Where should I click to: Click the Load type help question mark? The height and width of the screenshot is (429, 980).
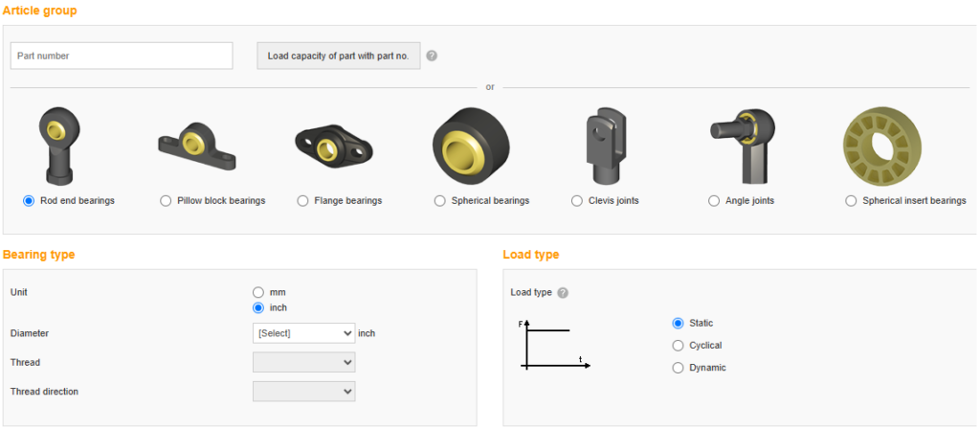[563, 293]
